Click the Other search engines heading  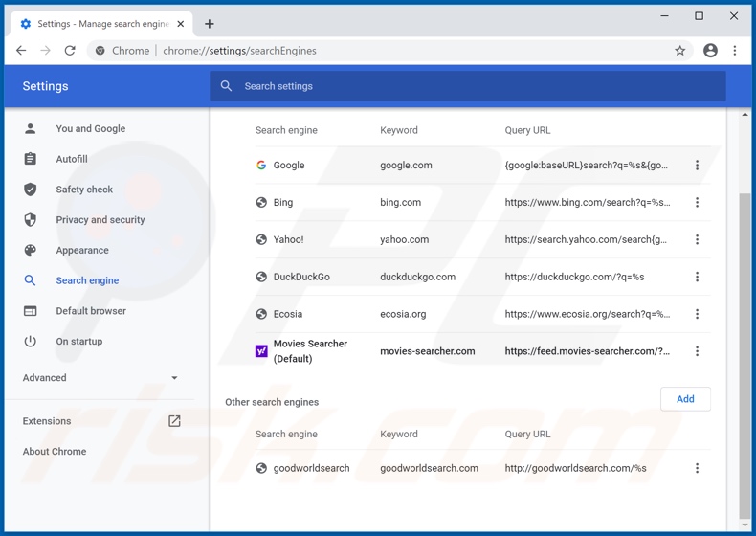272,402
